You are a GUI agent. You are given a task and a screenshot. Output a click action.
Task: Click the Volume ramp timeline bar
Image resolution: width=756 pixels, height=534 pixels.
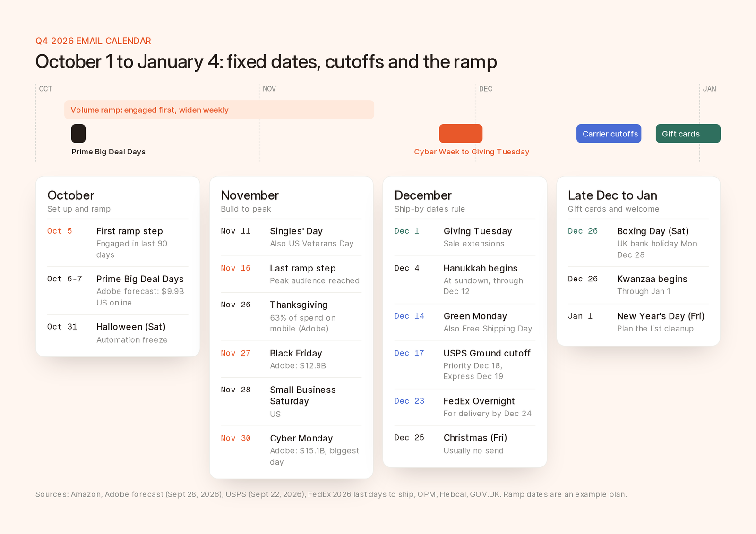pyautogui.click(x=219, y=110)
